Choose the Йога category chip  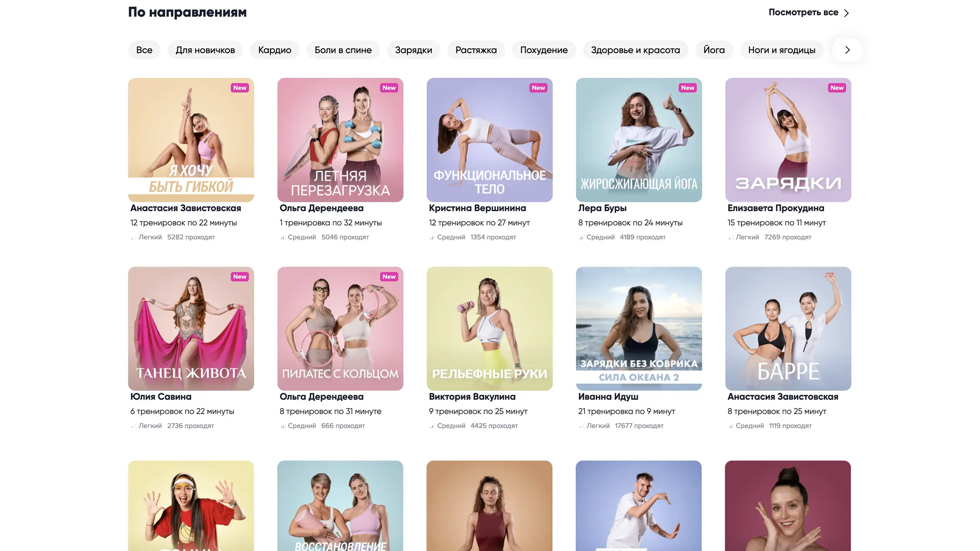point(714,50)
